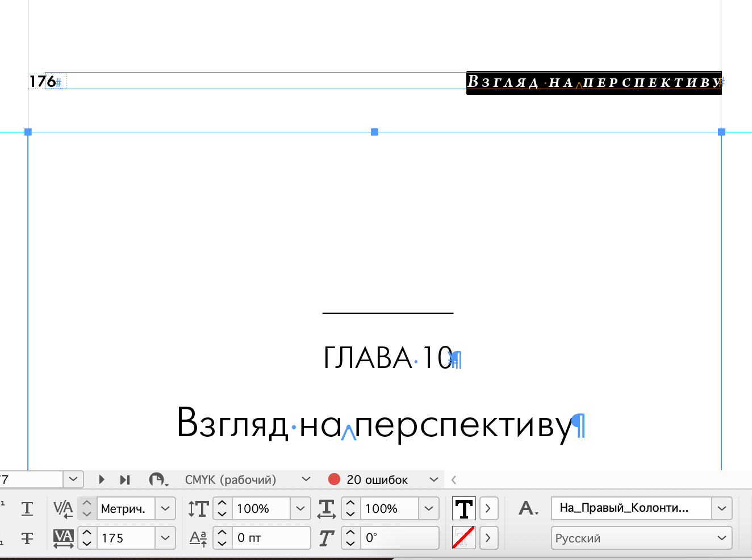Expand the stroke color options arrow
This screenshot has height=560, width=752.
click(488, 538)
